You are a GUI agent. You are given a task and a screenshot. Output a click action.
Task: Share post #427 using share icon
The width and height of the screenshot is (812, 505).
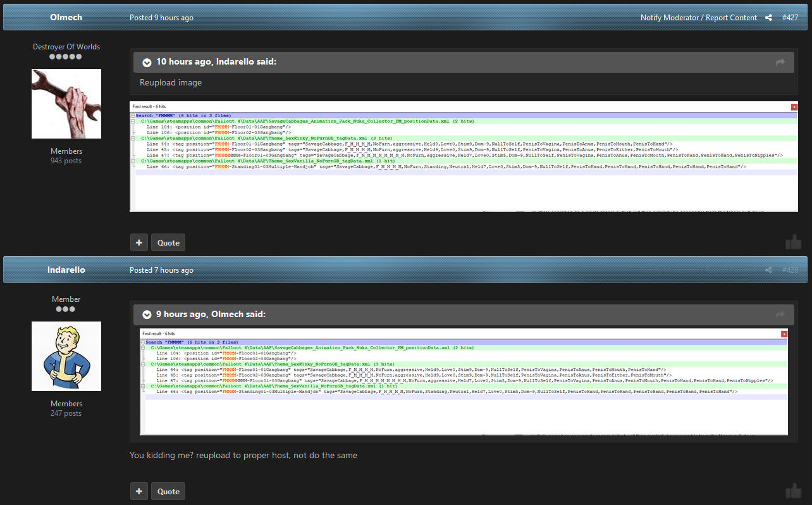point(768,18)
